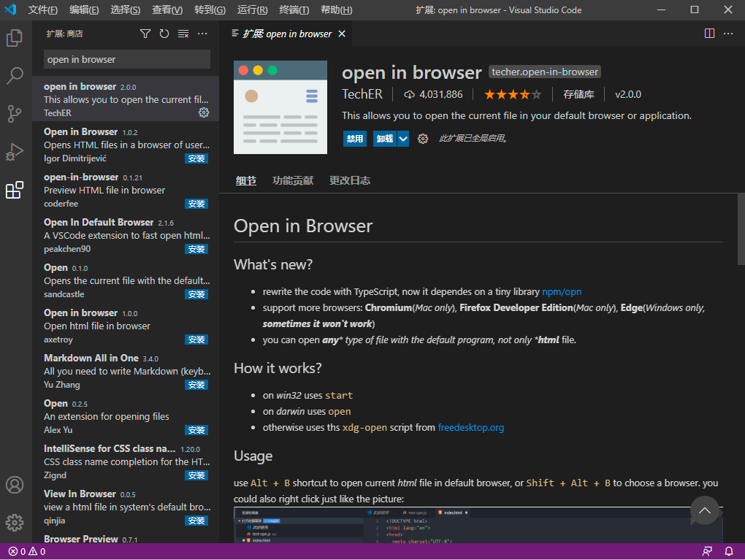Screen dimensions: 745x560
Task: Open gear menu for TechER list item
Action: [x=204, y=112]
